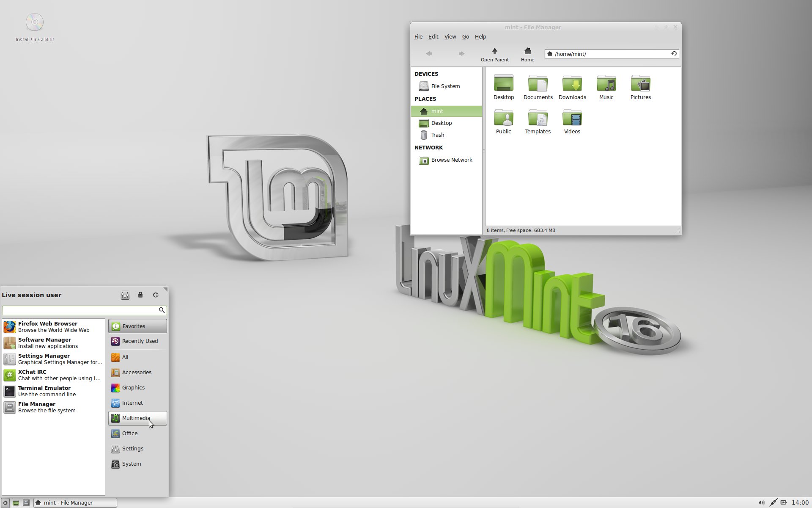
Task: Click the show desktop panel icon
Action: pos(16,503)
